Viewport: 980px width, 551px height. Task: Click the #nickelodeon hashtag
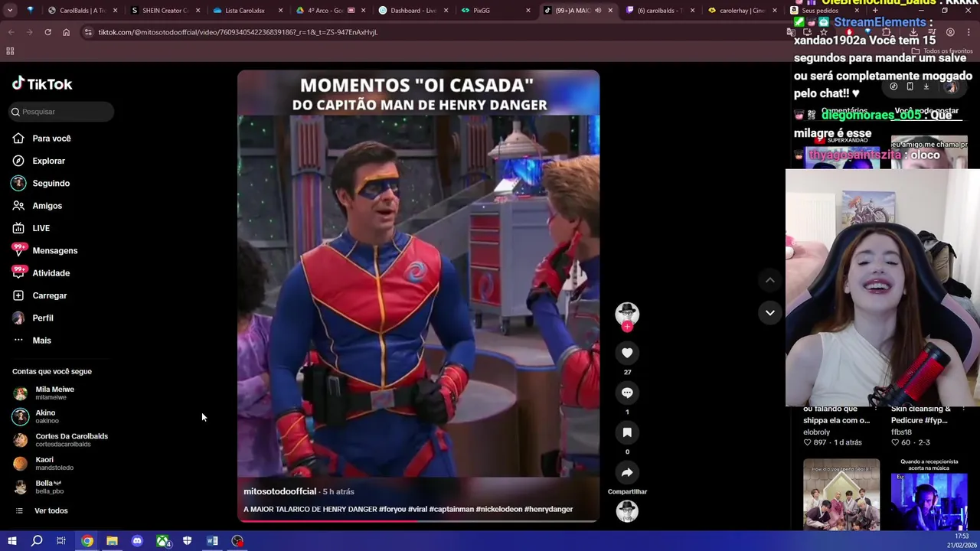pos(499,509)
